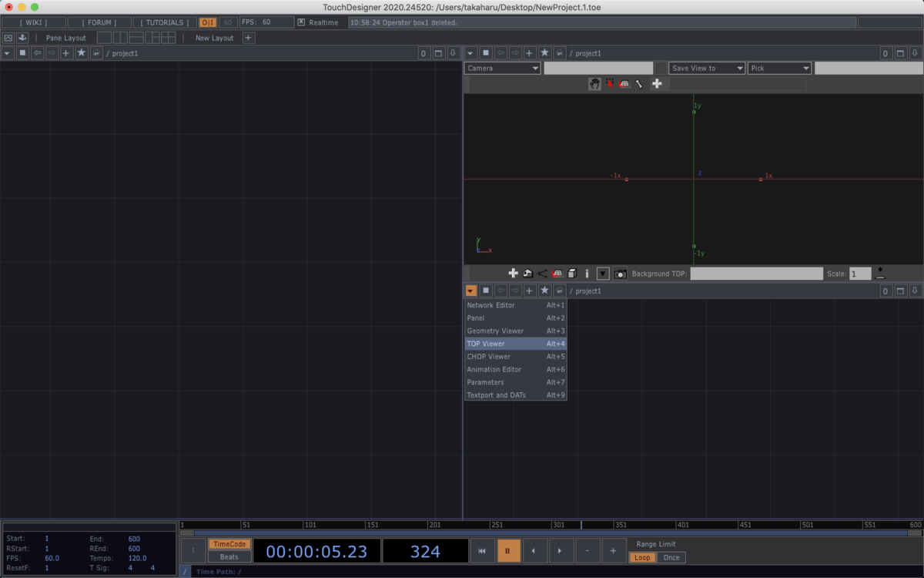Open the small triangle dropdown near camera icon

(x=603, y=274)
